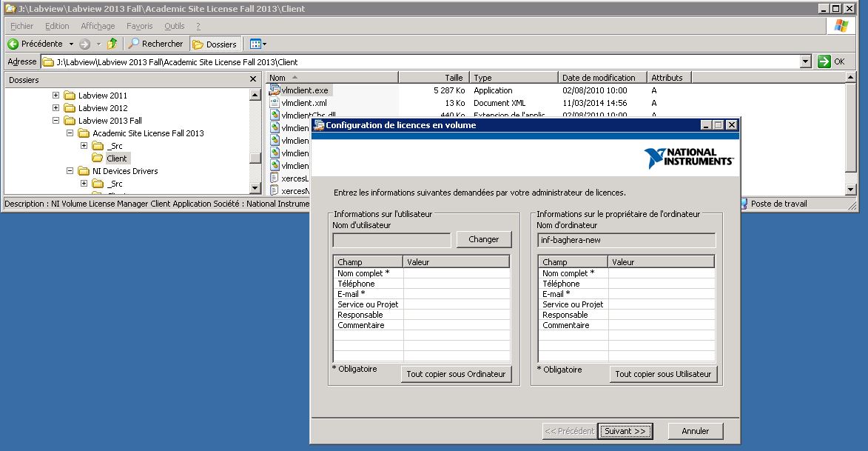
Task: Collapse the Labview 2013 Fall node
Action: coord(55,120)
